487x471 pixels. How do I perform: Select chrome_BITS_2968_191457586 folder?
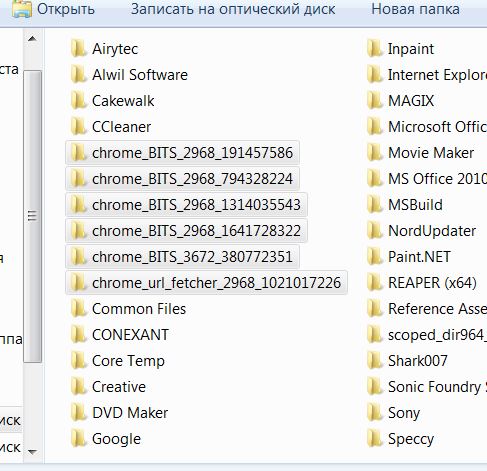click(x=182, y=153)
